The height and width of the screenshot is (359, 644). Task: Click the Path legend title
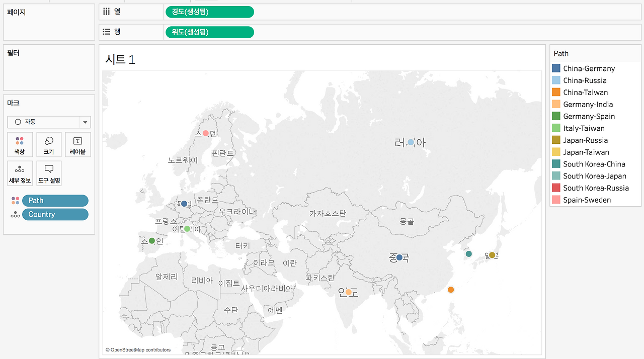561,53
